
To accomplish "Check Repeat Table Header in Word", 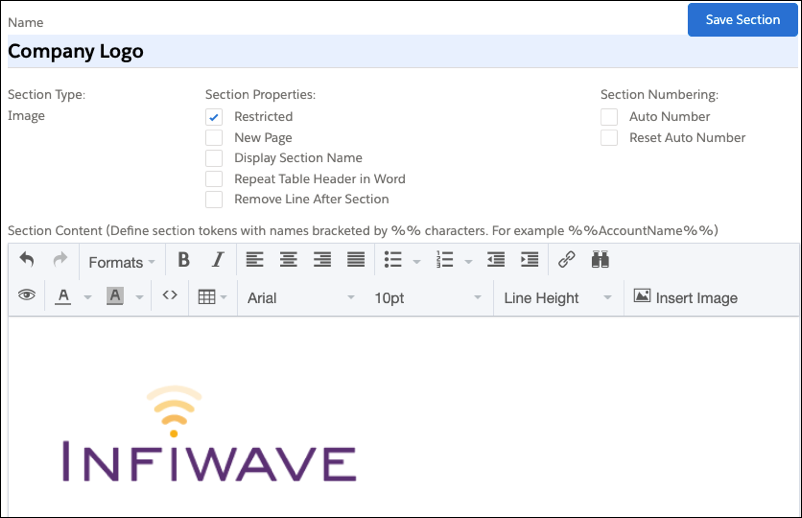I will (214, 179).
